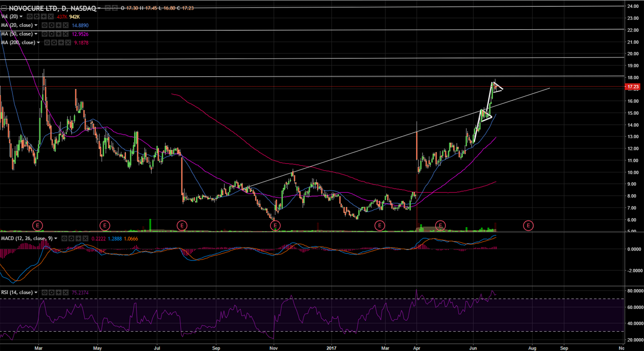The width and height of the screenshot is (644, 351).
Task: Expand the MA (20, close) dropdown arrow
Action: [x=36, y=25]
